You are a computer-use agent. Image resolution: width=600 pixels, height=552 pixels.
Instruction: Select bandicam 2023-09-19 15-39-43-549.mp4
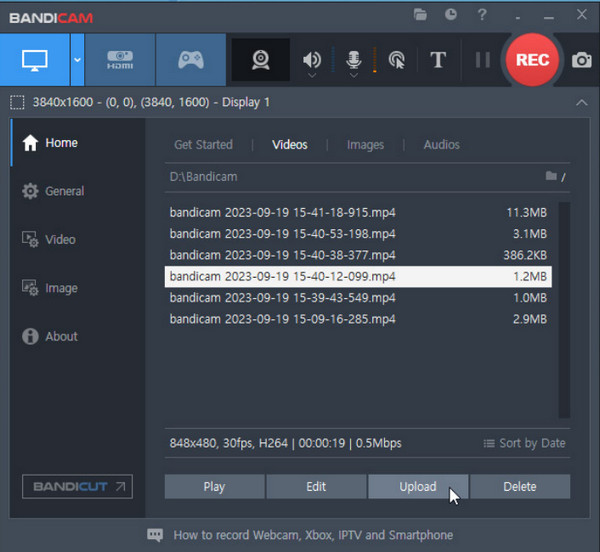point(358,298)
